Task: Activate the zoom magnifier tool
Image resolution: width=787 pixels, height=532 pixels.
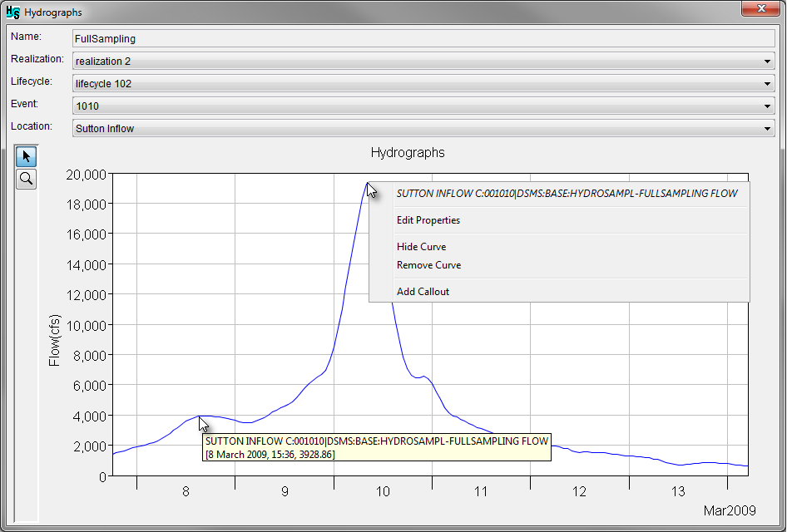Action: point(26,179)
